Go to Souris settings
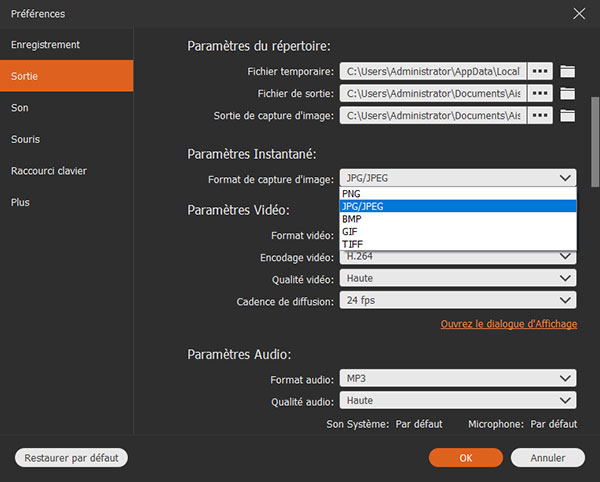This screenshot has width=600, height=482. coord(67,139)
